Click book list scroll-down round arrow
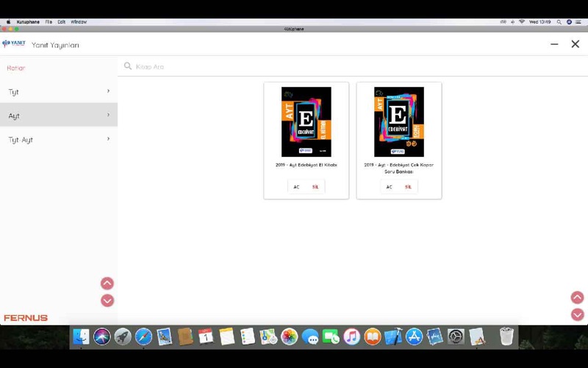Screen dimensions: 588x368 tap(577, 314)
